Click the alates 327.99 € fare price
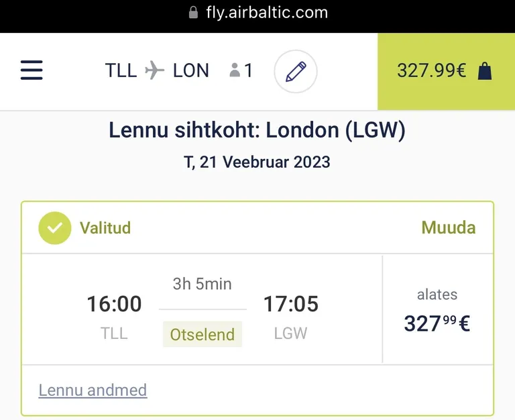The height and width of the screenshot is (420, 515). 437,310
